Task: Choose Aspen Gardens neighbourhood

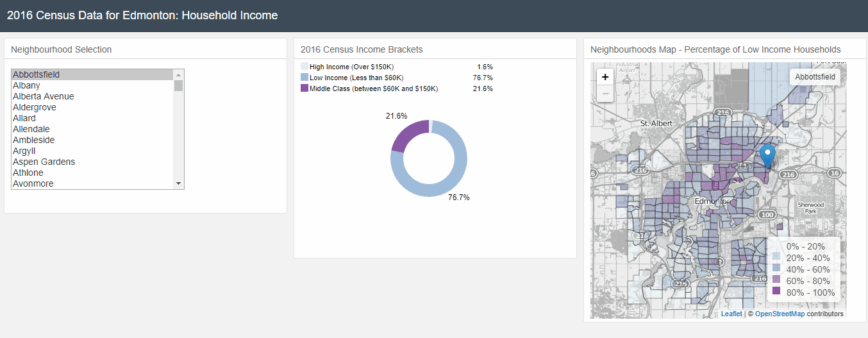Action: [x=44, y=162]
